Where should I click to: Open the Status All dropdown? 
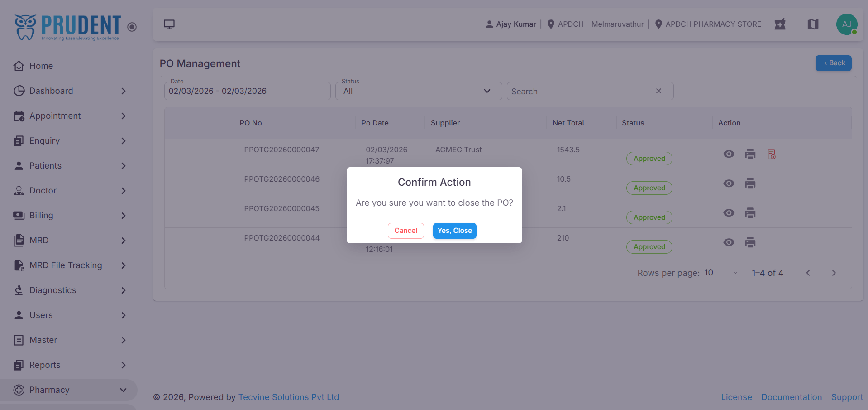point(419,91)
